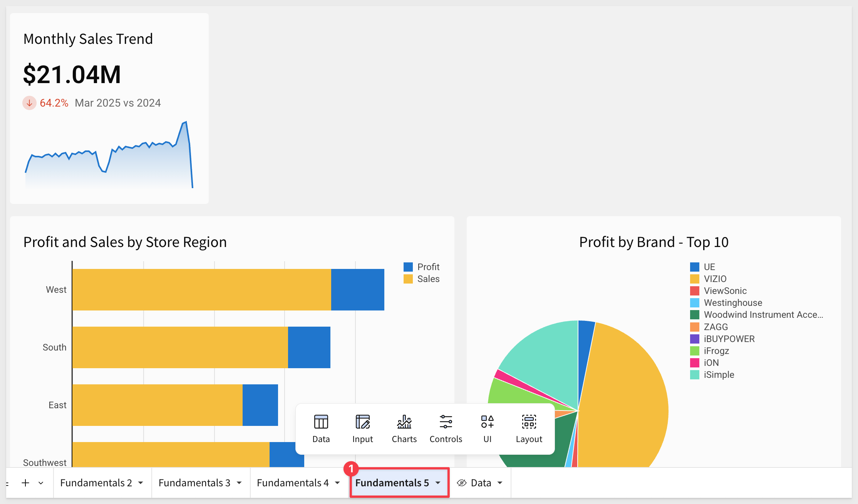Switch to the Fundamentals 3 tab
The width and height of the screenshot is (858, 504).
(x=194, y=483)
